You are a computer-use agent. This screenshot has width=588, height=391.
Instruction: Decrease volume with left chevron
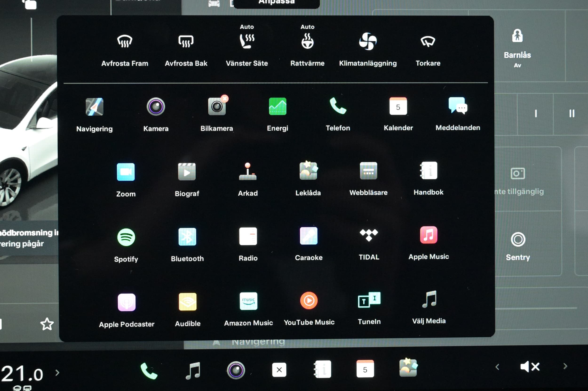click(497, 367)
